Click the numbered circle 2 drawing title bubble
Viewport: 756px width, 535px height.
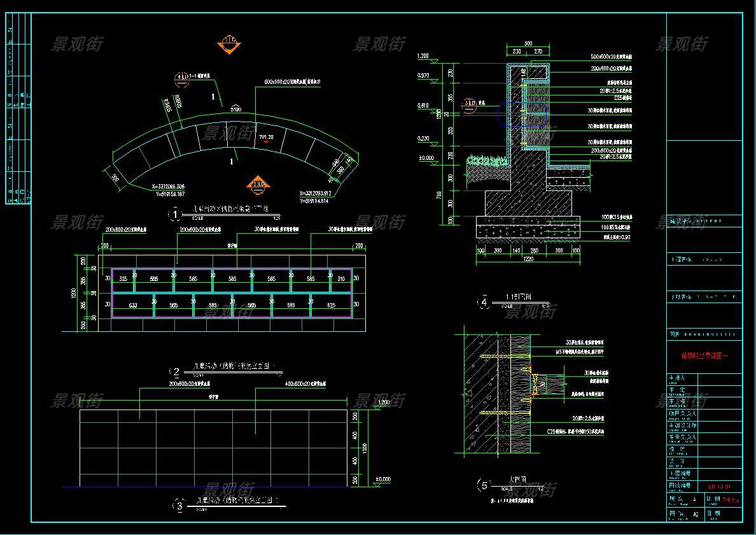175,372
